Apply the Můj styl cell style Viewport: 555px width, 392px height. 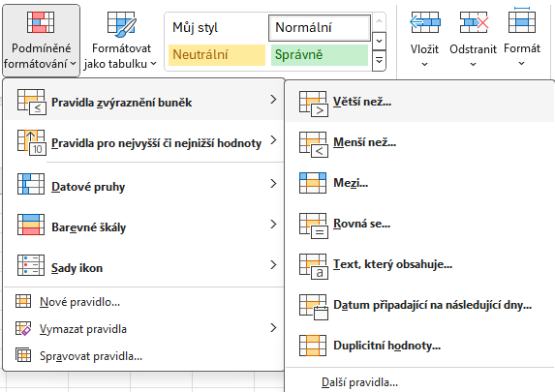tap(217, 27)
